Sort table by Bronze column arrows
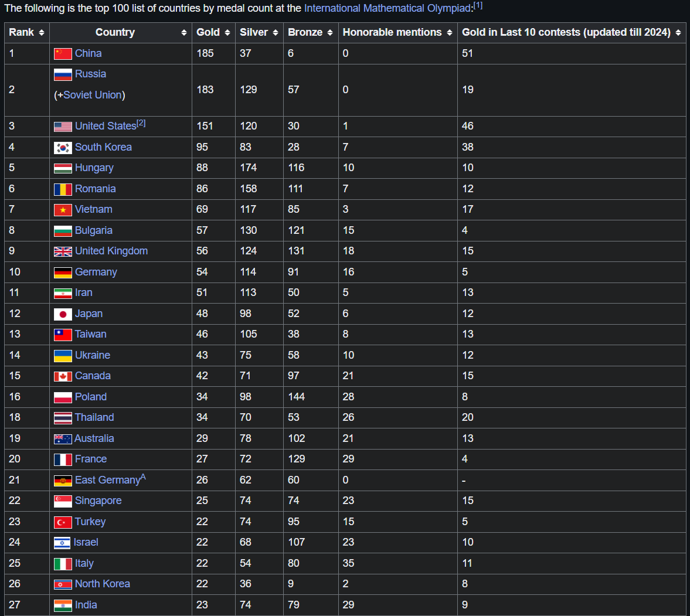 (330, 33)
